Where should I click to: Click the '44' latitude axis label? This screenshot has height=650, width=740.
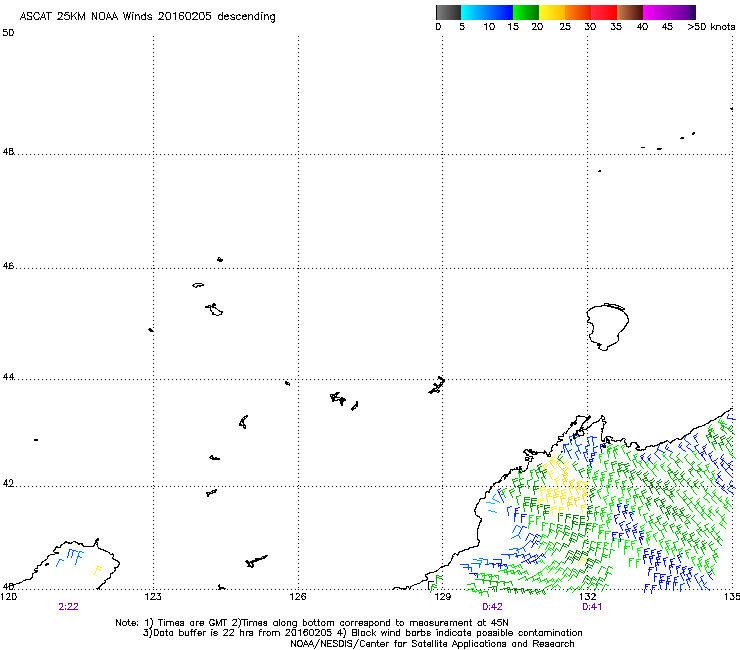point(8,377)
